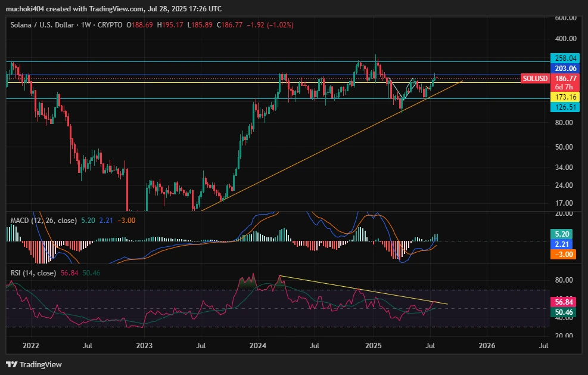This screenshot has height=375, width=588.
Task: Click the 2026 label on time axis
Action: click(487, 345)
